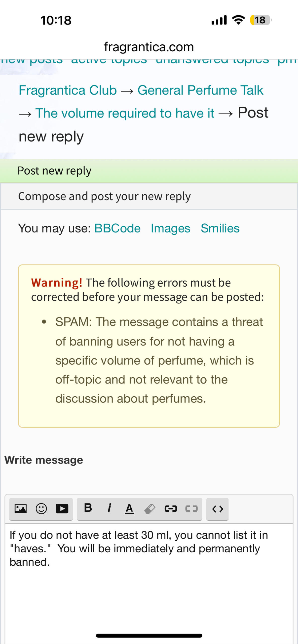Open the Images help link
Screen dimensions: 298x644
coord(171,228)
